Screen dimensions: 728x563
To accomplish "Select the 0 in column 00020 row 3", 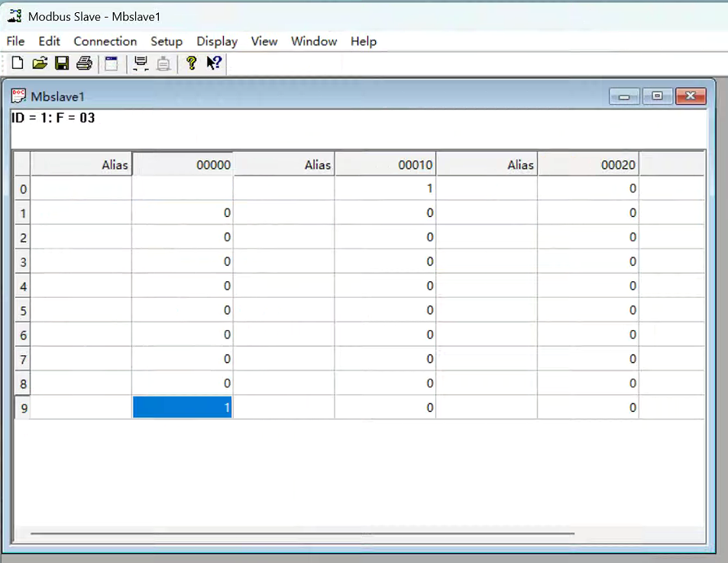I will coord(588,261).
